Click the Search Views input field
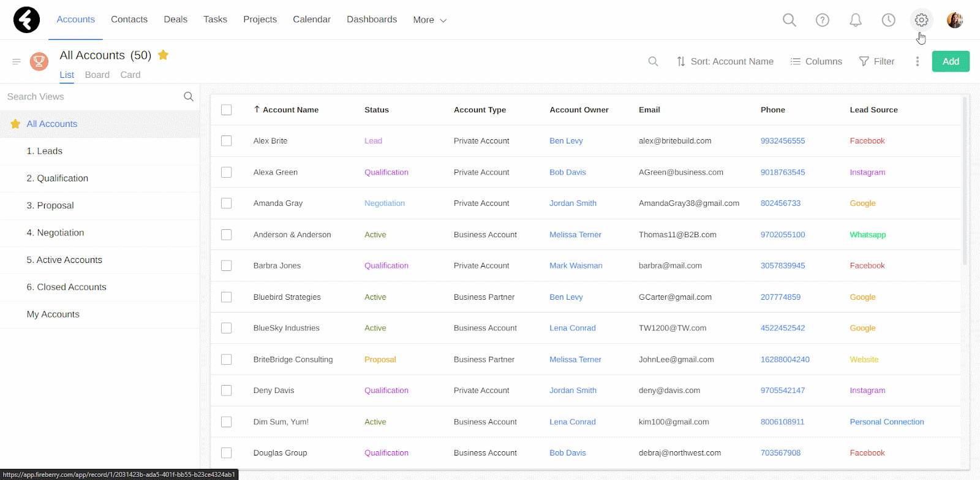Viewport: 980px width, 480px height. pyautogui.click(x=92, y=97)
